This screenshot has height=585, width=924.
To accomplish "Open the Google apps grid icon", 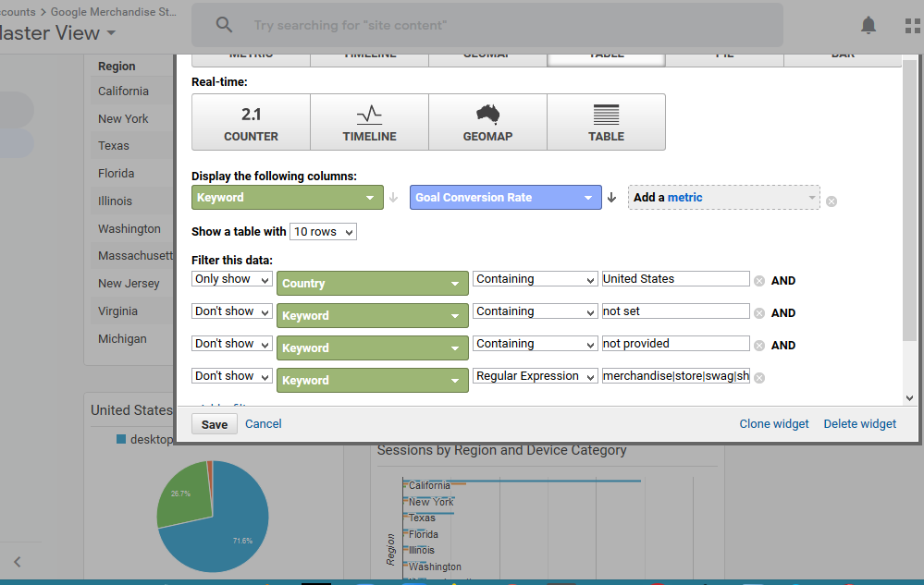I will pyautogui.click(x=912, y=25).
